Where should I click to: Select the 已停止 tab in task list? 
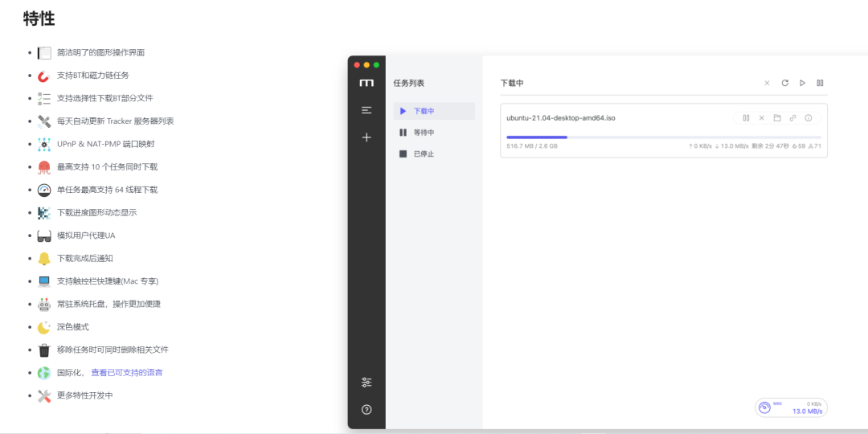[x=434, y=154]
